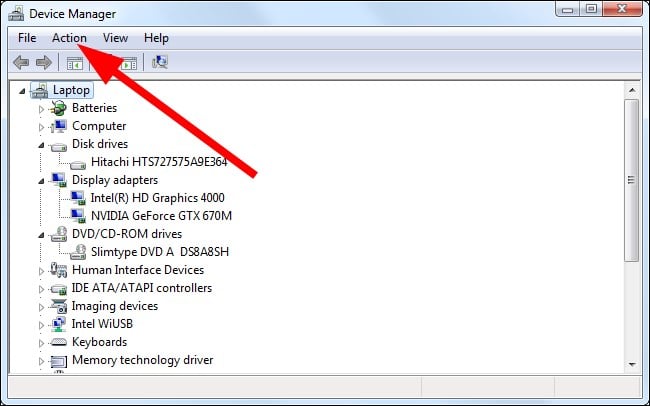Image resolution: width=650 pixels, height=406 pixels.
Task: Click the Scan for hardware changes icon
Action: point(160,63)
